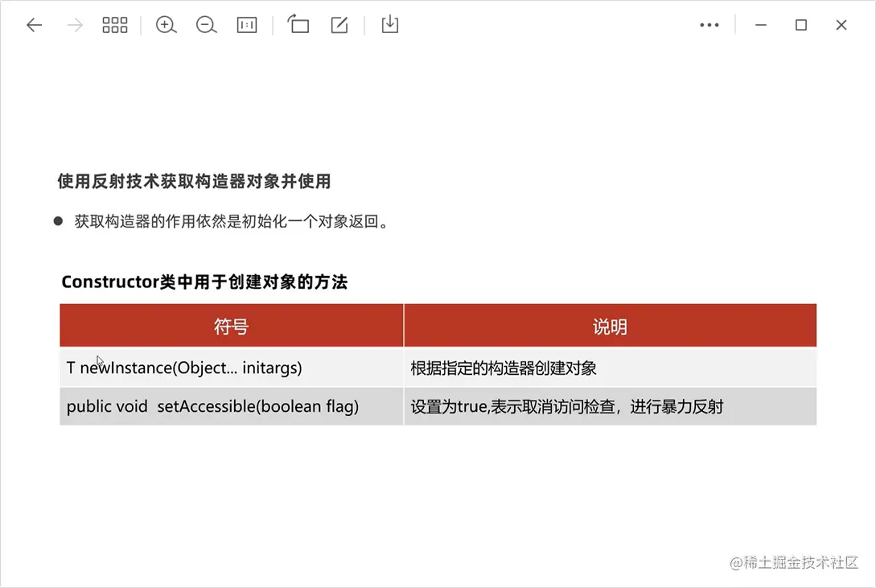Close the image viewer window

(841, 25)
